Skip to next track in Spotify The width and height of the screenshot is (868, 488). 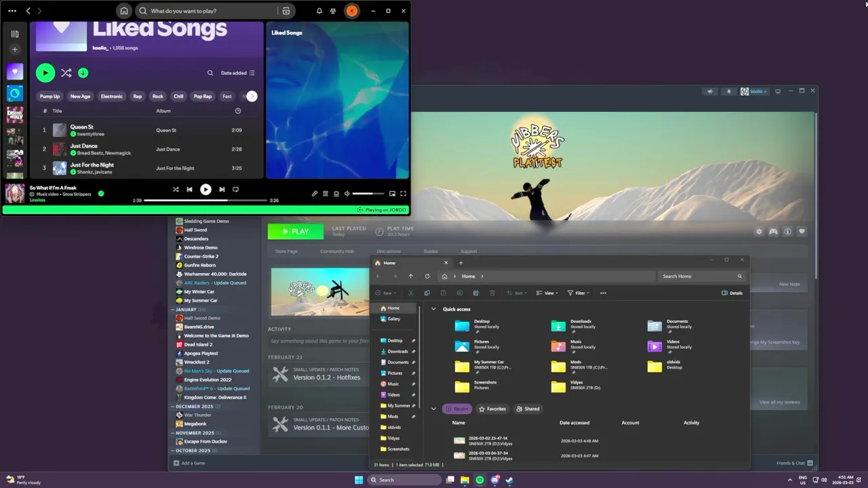pyautogui.click(x=222, y=190)
